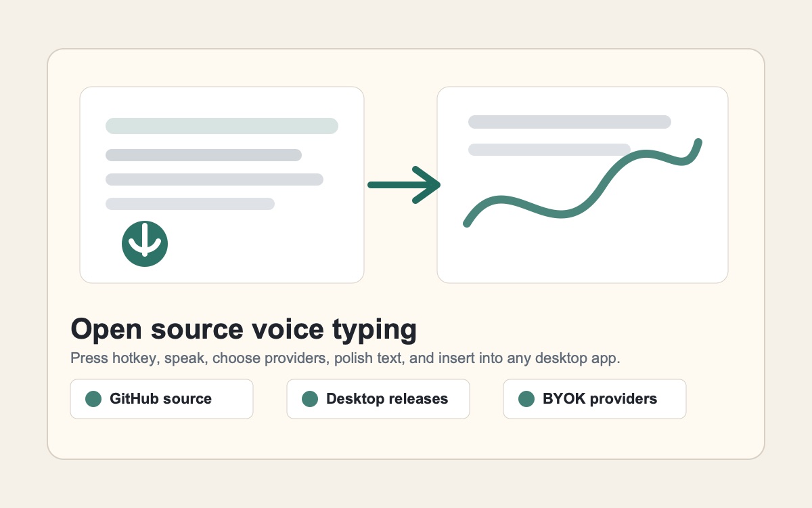Click the wavy green line in right card

click(x=583, y=183)
